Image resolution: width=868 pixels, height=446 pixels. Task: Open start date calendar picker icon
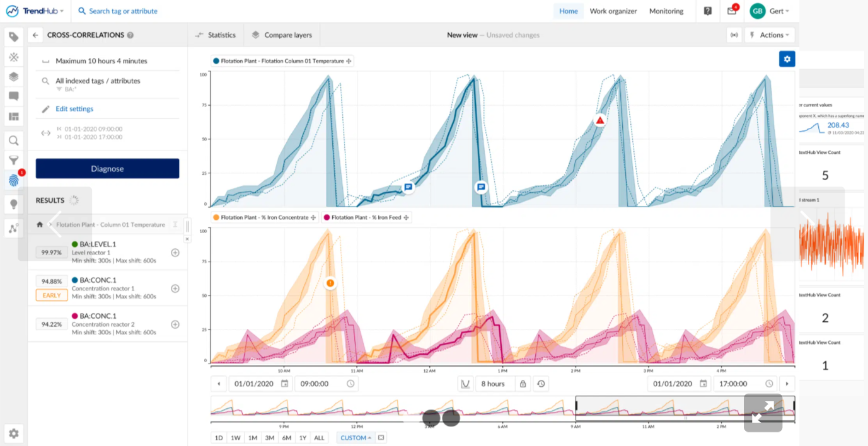pos(285,384)
